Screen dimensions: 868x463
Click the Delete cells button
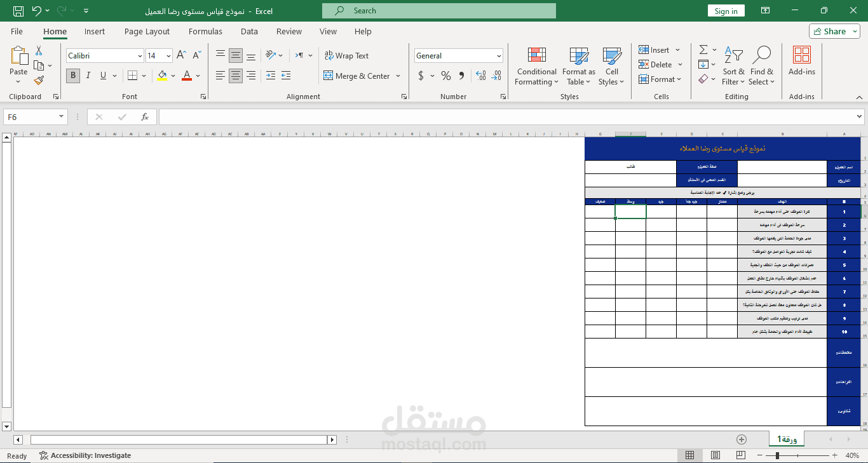click(661, 64)
